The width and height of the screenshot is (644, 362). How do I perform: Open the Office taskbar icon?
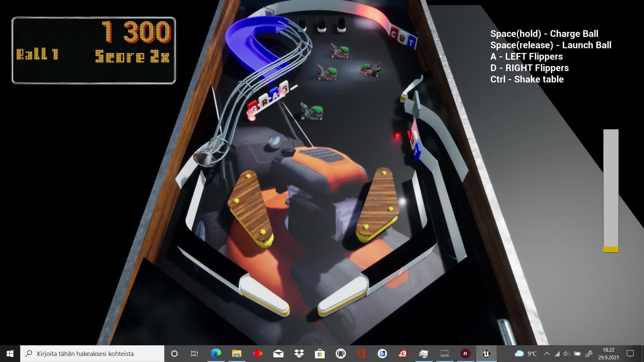click(x=361, y=354)
